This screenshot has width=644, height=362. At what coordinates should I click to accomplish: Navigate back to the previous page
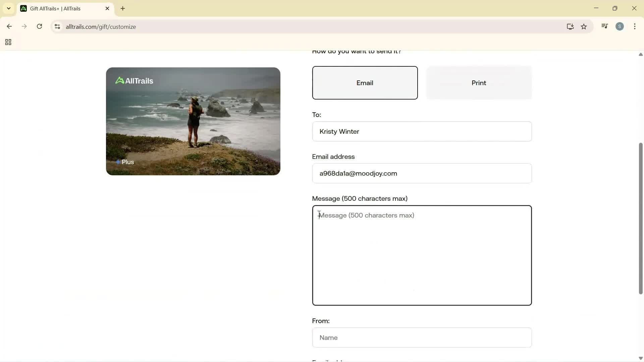pos(9,26)
